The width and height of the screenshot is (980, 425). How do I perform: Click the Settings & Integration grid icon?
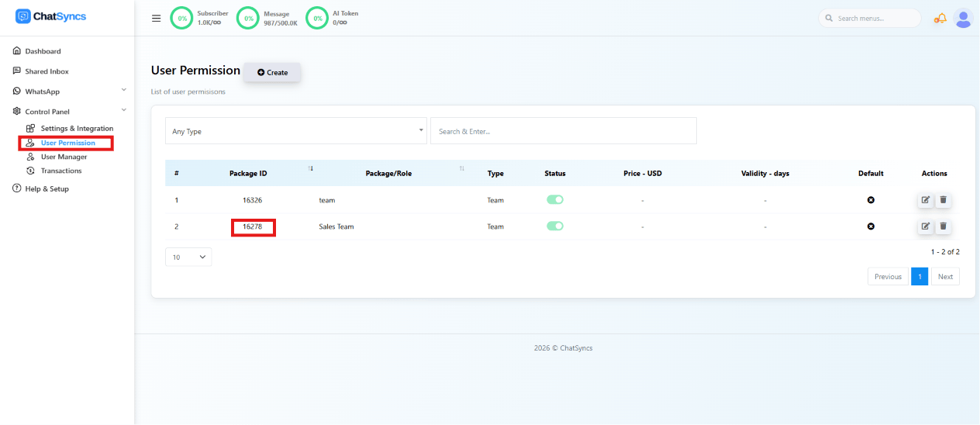pos(30,129)
